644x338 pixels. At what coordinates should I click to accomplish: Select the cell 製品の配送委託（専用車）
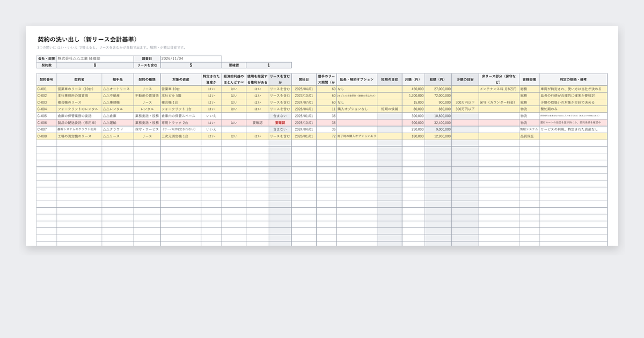point(79,123)
